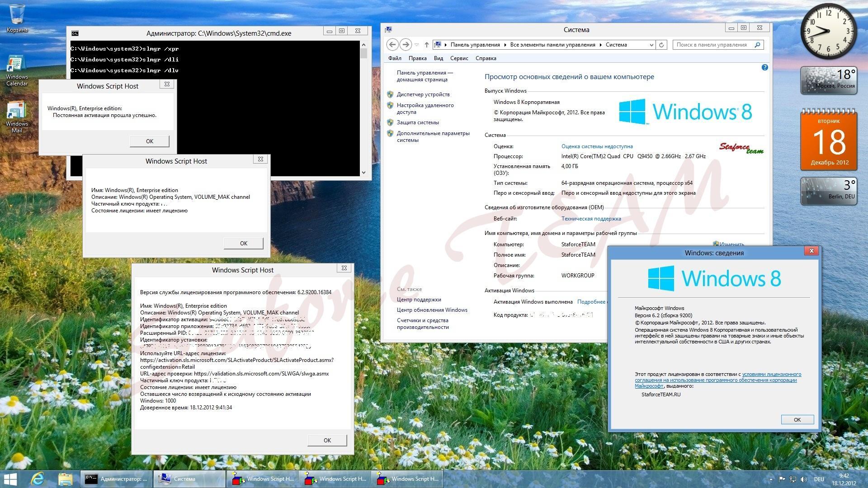The width and height of the screenshot is (868, 488).
Task: Click search magnifier in control panel search
Action: pos(757,45)
